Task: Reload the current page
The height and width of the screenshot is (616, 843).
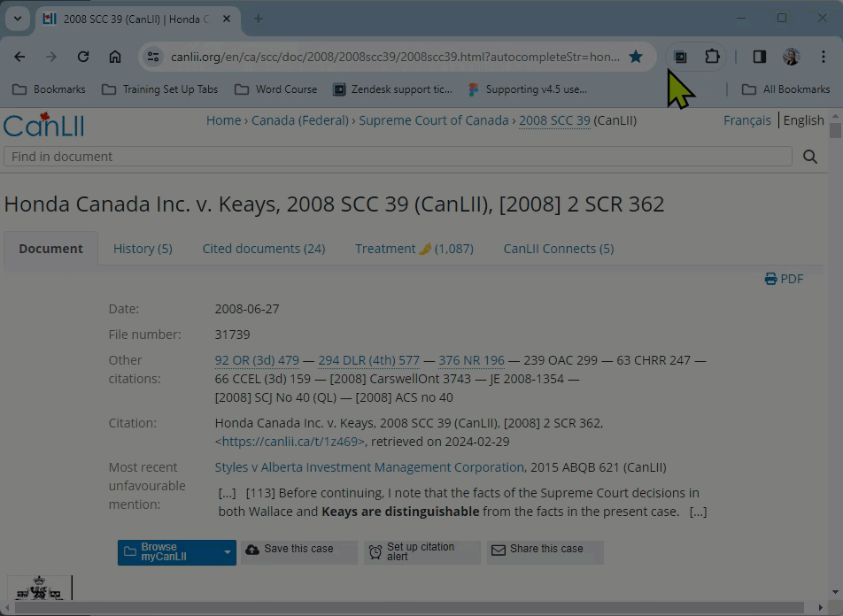Action: (x=83, y=57)
